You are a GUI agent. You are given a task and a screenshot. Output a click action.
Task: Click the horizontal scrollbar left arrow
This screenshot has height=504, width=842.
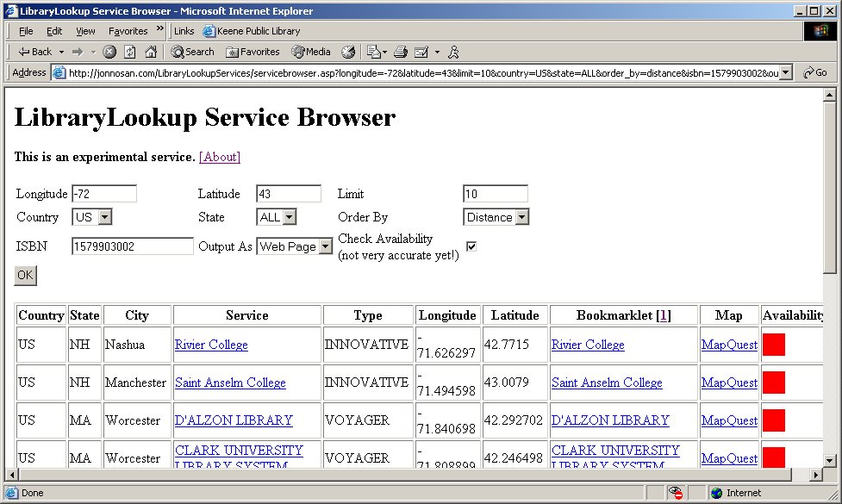[11, 475]
